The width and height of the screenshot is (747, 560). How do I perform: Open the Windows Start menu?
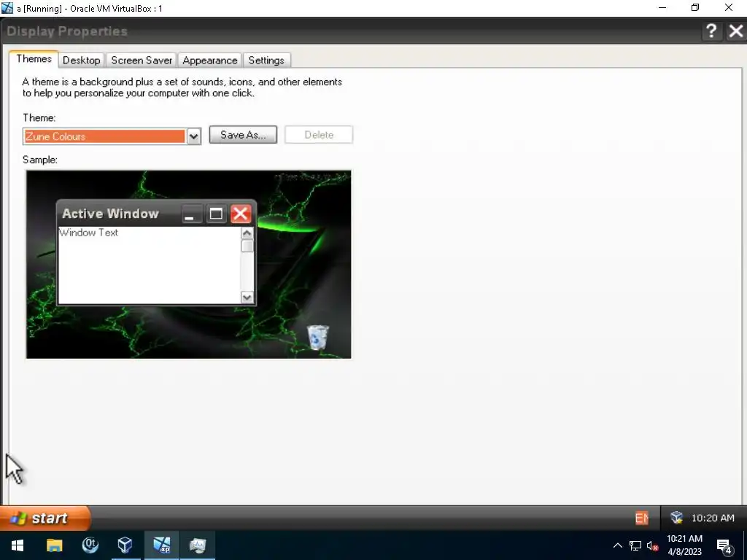click(x=18, y=545)
